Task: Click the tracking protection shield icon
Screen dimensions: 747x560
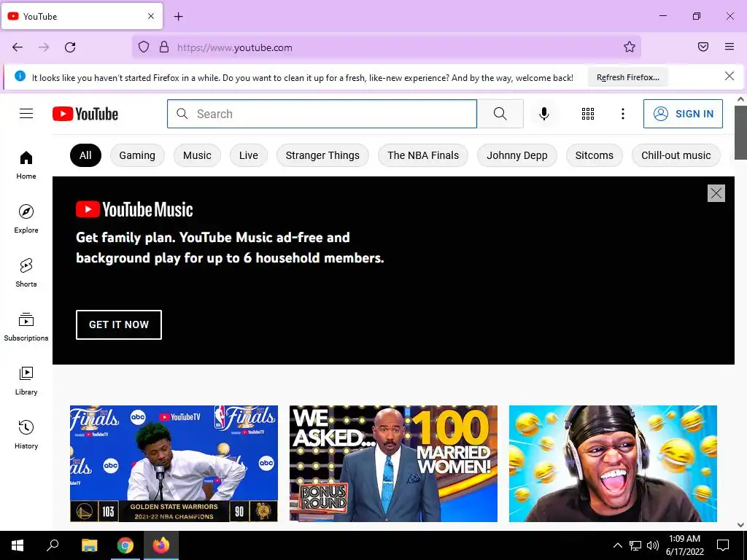Action: (x=144, y=47)
